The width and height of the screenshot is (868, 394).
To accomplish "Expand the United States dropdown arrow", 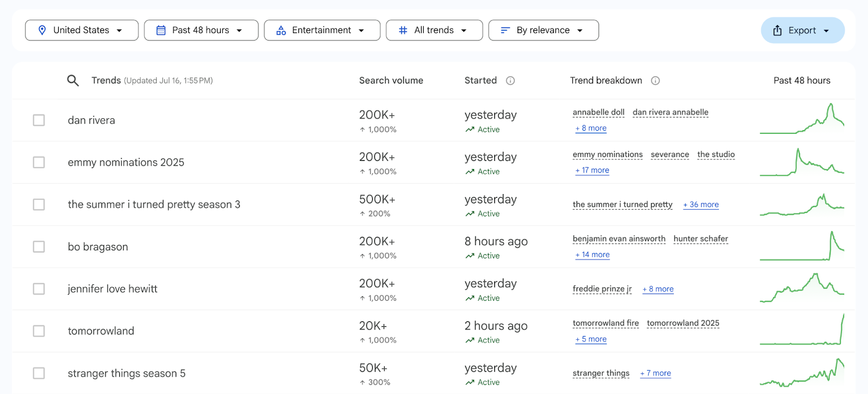I will (x=119, y=31).
